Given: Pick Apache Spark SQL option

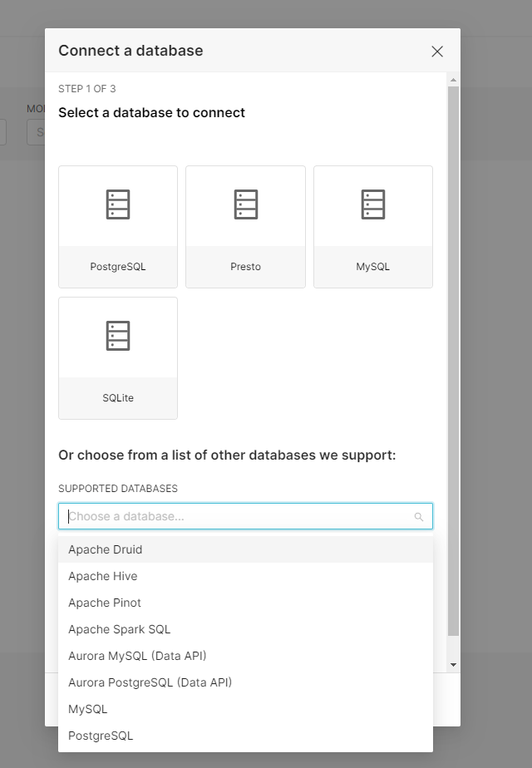Looking at the screenshot, I should [120, 629].
